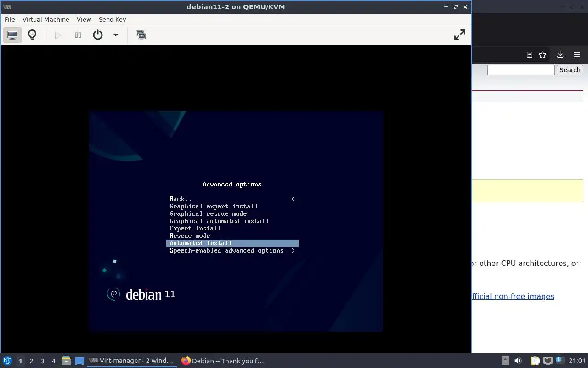Launch file manager from taskbar
This screenshot has height=368, width=588.
66,361
